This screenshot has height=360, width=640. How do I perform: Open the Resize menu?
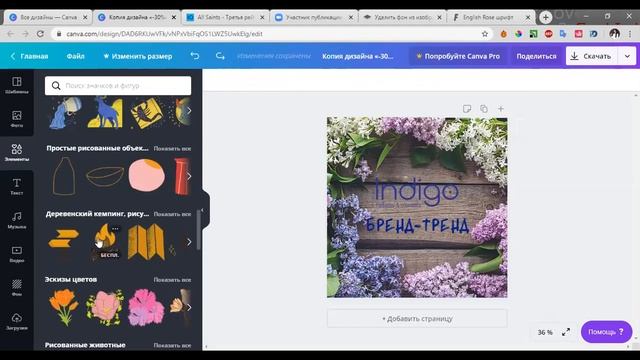click(138, 56)
